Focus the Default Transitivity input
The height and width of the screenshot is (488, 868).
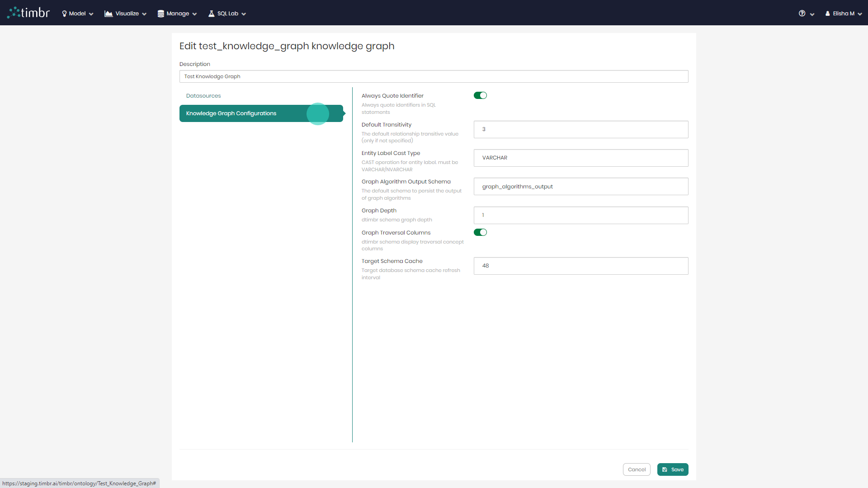580,129
